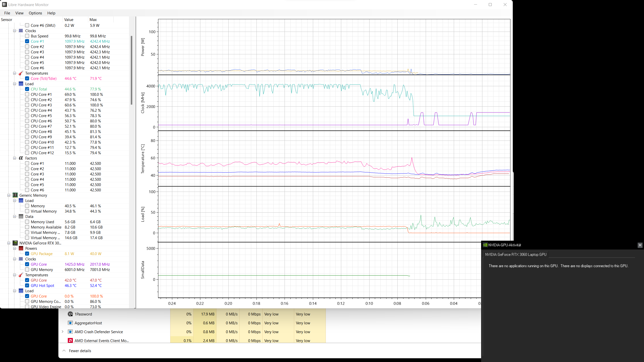This screenshot has height=362, width=644.
Task: Click the NVIDIA GeForce RTX GPU icon
Action: 15,243
